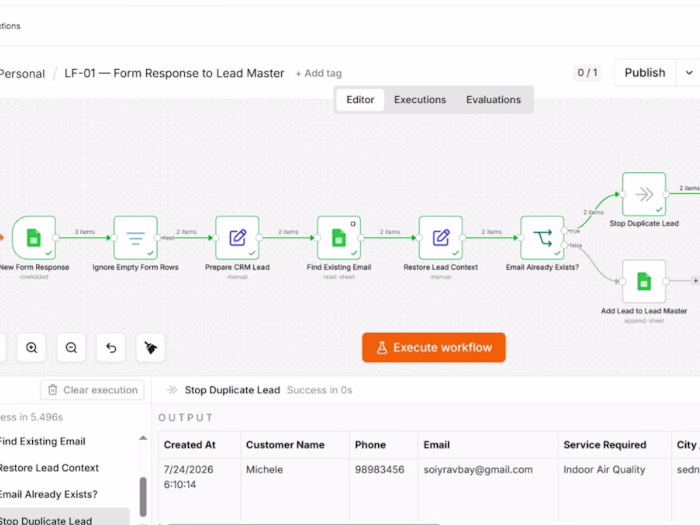Switch to the Editor tab

[x=360, y=100]
